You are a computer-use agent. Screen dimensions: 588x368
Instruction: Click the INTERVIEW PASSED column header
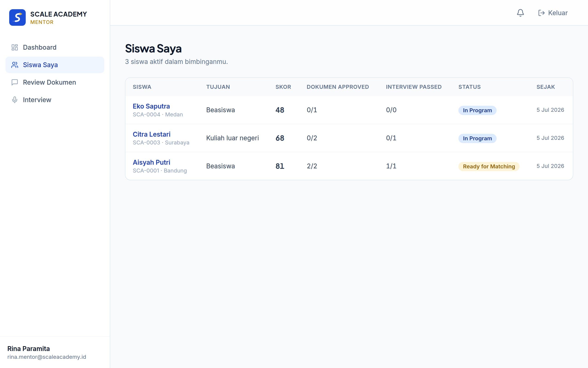click(413, 87)
